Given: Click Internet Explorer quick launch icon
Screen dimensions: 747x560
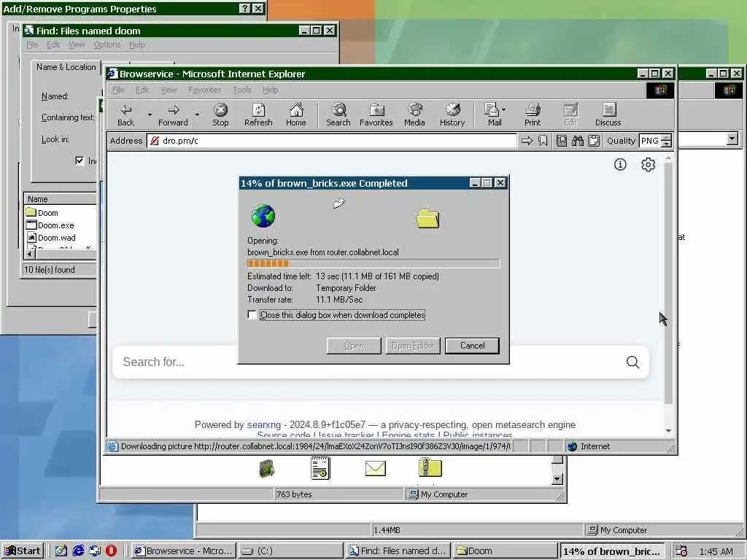Looking at the screenshot, I should pos(78,551).
